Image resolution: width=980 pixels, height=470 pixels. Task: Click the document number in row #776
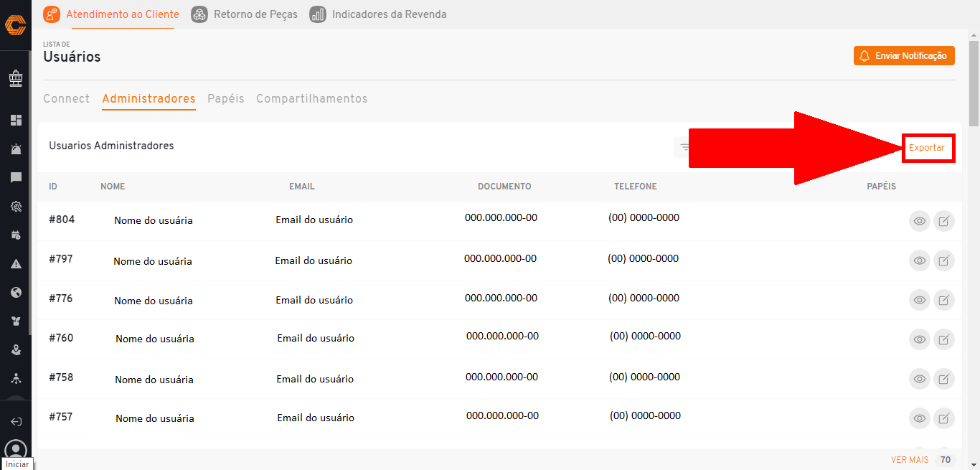coord(501,297)
